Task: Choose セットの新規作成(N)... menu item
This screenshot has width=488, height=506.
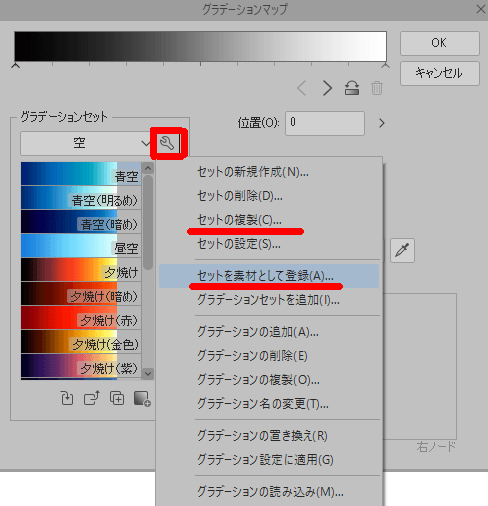Action: click(x=269, y=172)
